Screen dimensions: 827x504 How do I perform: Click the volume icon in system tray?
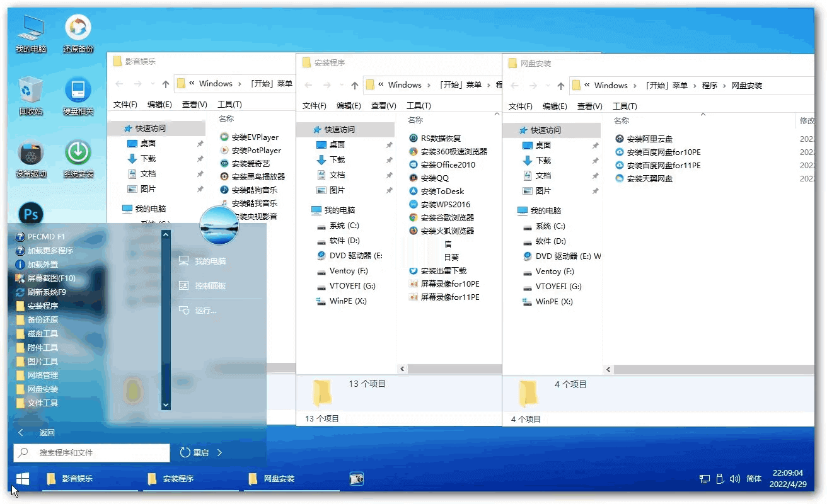(734, 479)
